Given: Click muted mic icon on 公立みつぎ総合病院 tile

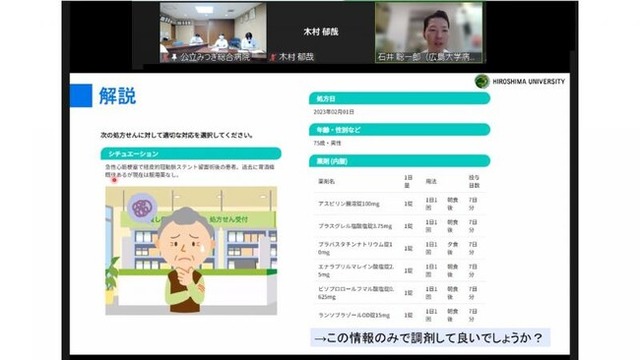Looking at the screenshot, I should point(165,58).
